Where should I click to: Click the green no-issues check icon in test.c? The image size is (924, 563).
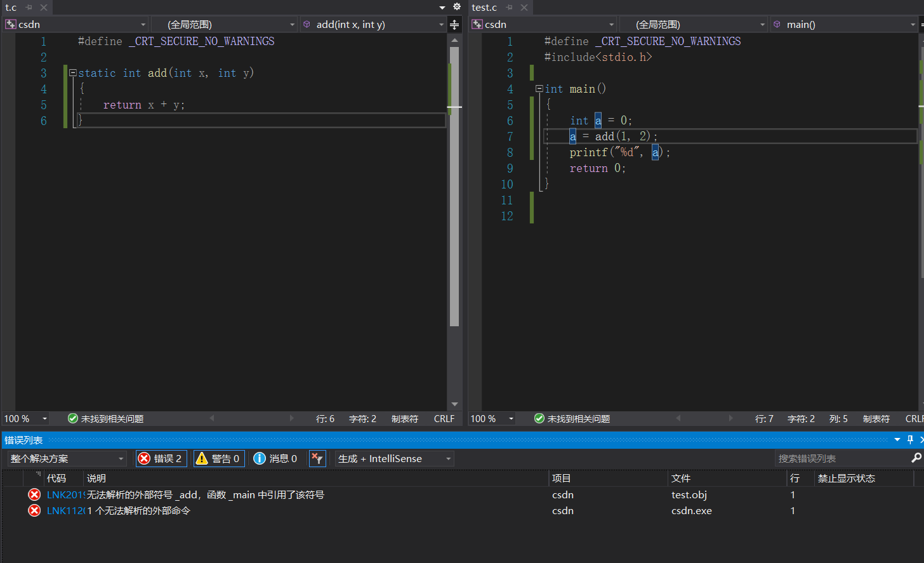(539, 418)
